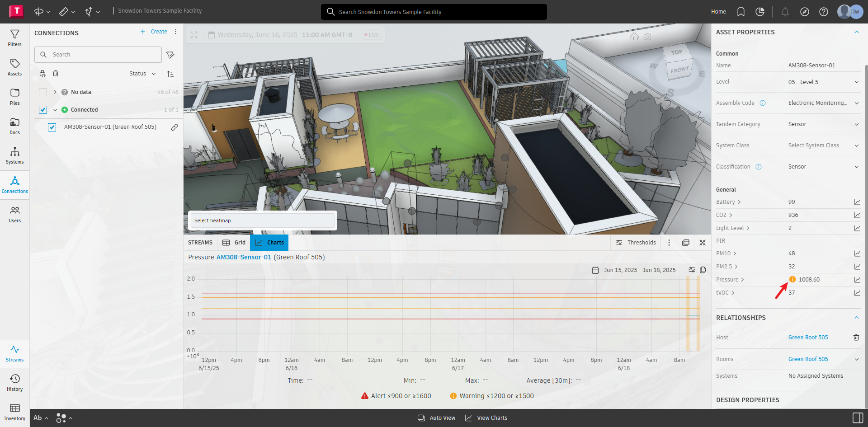Viewport: 868px width, 427px height.
Task: Expand the No data group
Action: point(55,92)
